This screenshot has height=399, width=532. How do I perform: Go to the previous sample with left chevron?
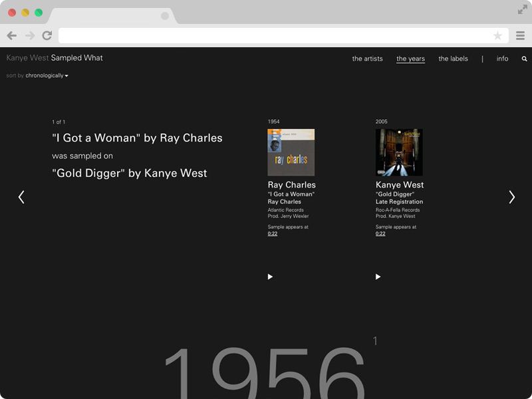click(21, 197)
